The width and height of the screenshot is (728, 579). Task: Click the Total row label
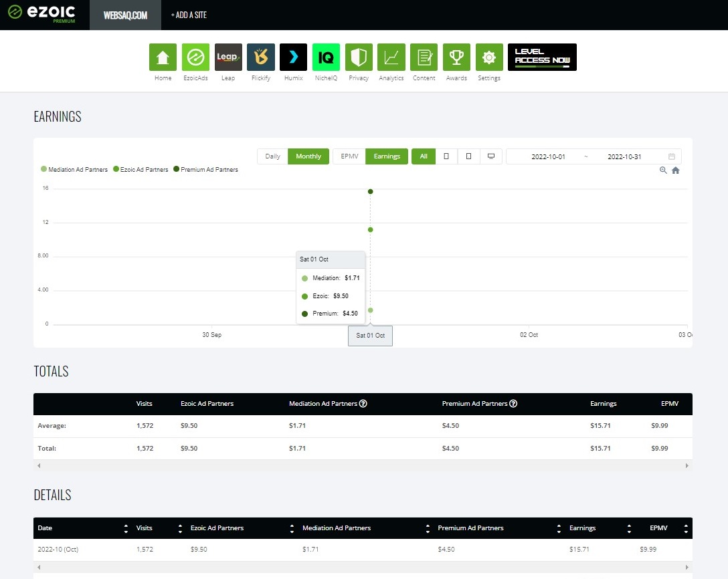click(47, 448)
